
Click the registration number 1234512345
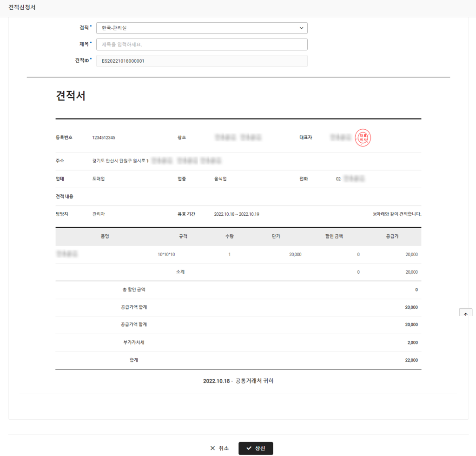104,138
